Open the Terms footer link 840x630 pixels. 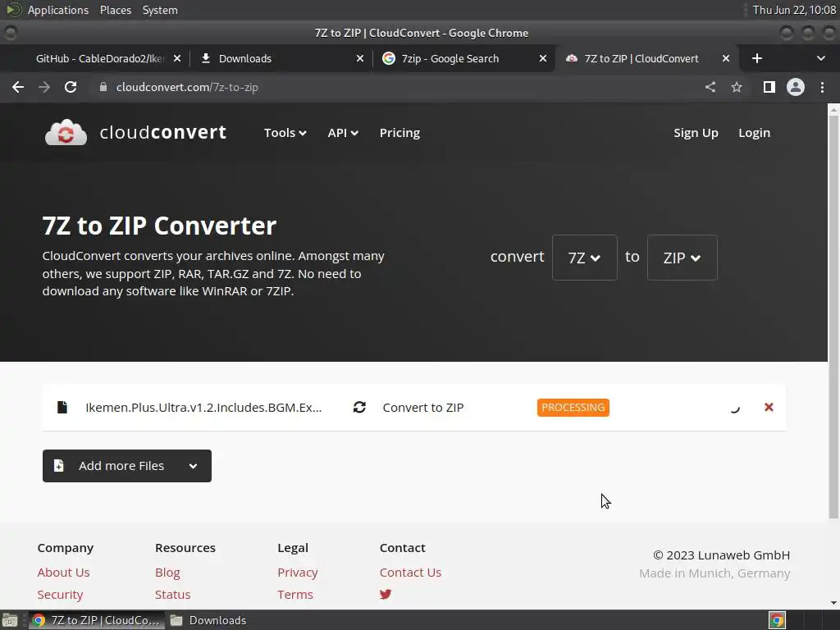click(294, 595)
